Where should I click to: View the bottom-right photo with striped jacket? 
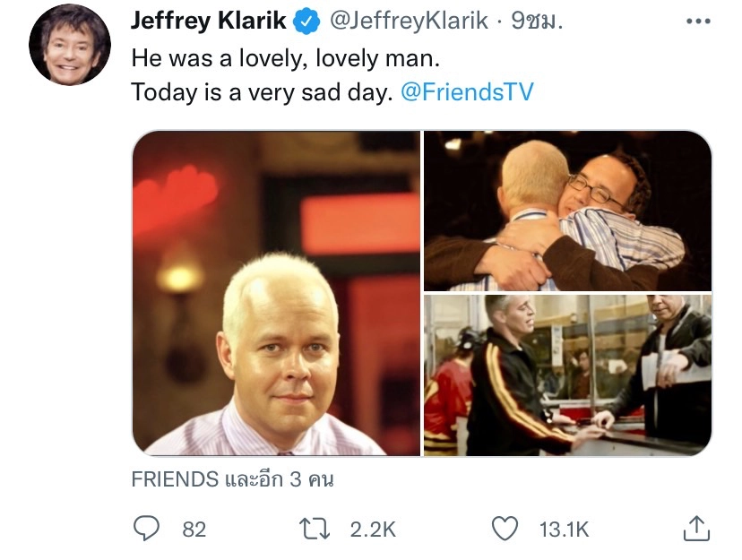(568, 375)
